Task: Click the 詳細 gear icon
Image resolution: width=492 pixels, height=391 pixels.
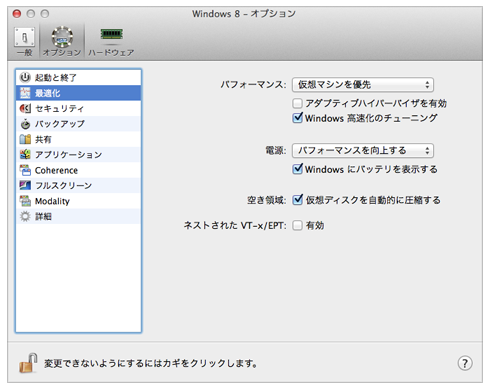Action: [25, 216]
